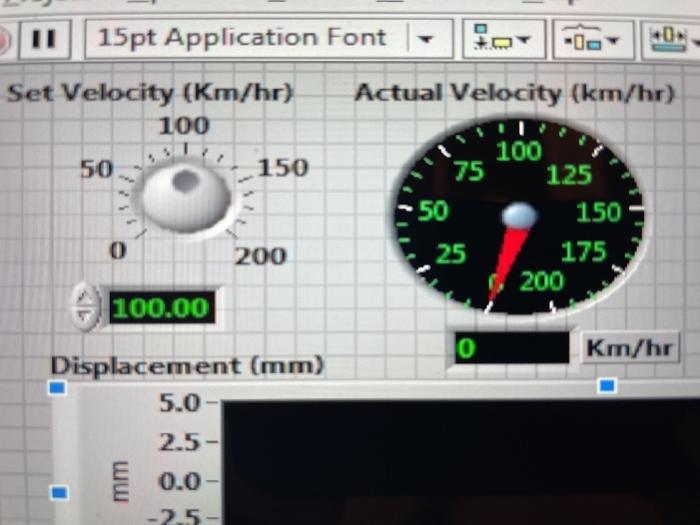Click the Set Velocity increment/decrement stepper
Viewport: 700px width, 525px height.
pyautogui.click(x=86, y=307)
